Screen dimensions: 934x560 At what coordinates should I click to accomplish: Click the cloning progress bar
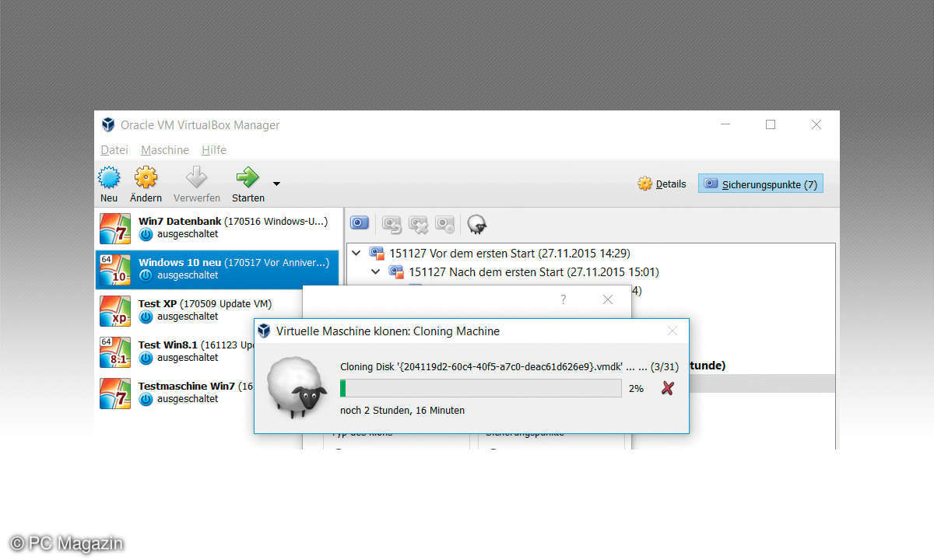tap(480, 388)
